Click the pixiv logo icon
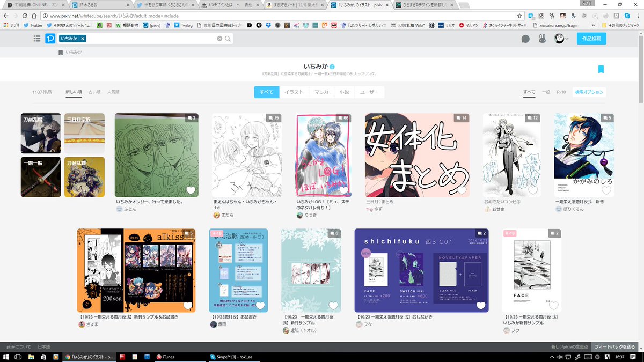 (50, 39)
